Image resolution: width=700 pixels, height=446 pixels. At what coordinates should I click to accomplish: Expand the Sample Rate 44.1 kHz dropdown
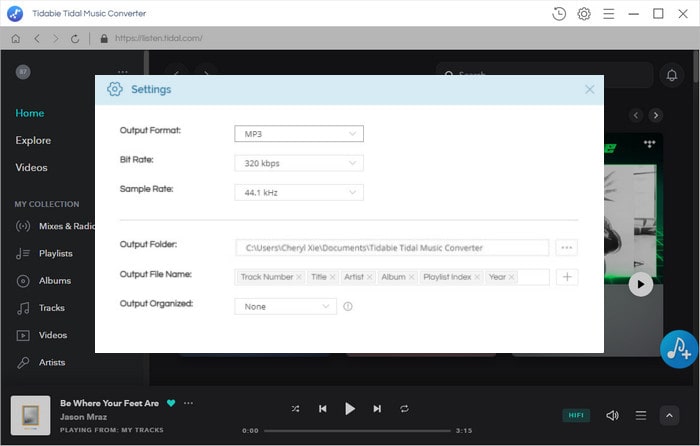pos(299,193)
